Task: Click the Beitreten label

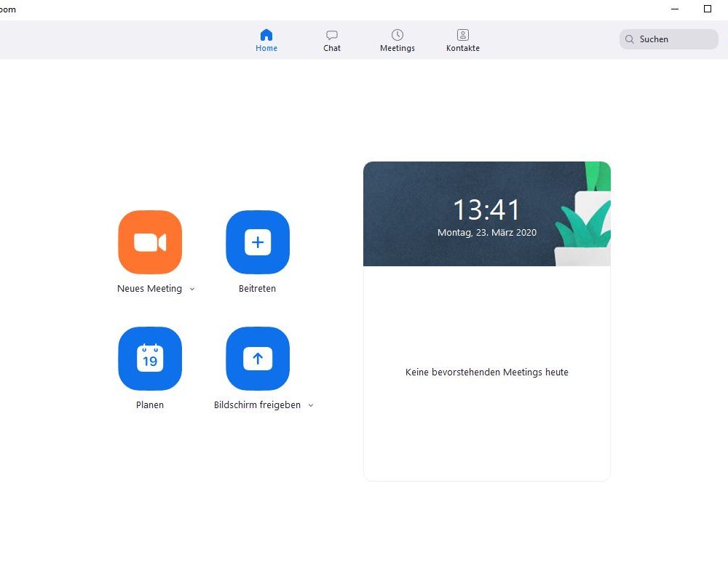Action: point(257,289)
